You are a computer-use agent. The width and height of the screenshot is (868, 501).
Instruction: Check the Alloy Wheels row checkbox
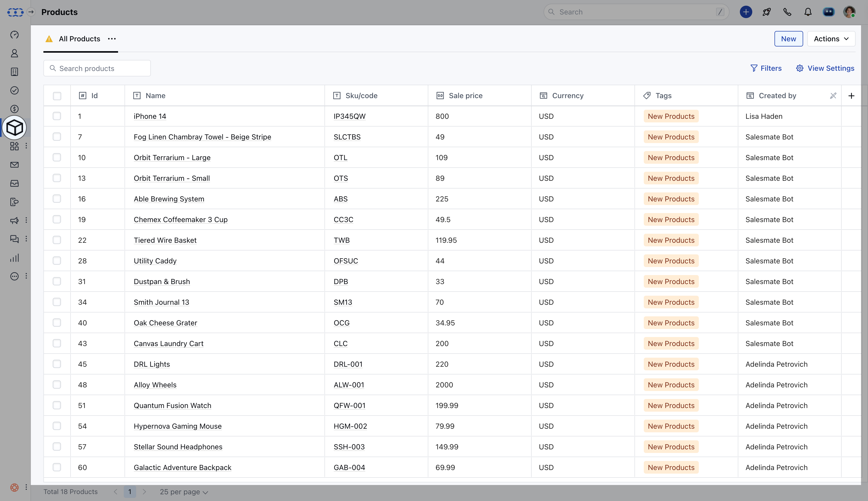tap(57, 384)
